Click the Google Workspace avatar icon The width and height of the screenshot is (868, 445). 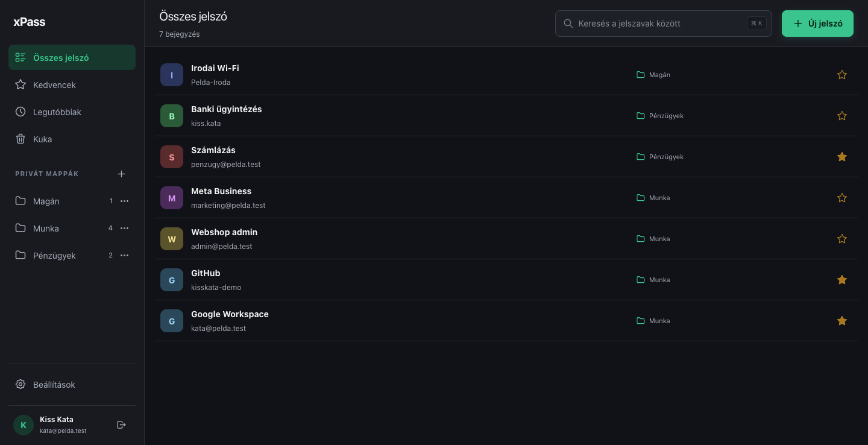click(172, 321)
